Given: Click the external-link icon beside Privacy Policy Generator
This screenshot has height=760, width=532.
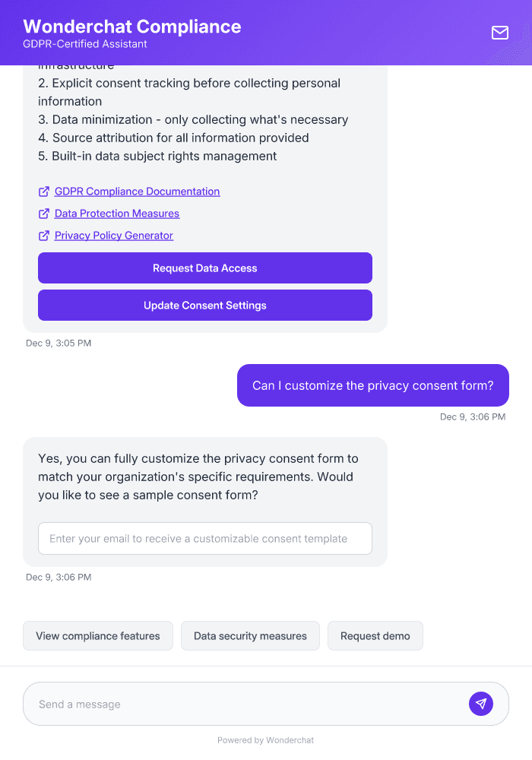Looking at the screenshot, I should (43, 236).
